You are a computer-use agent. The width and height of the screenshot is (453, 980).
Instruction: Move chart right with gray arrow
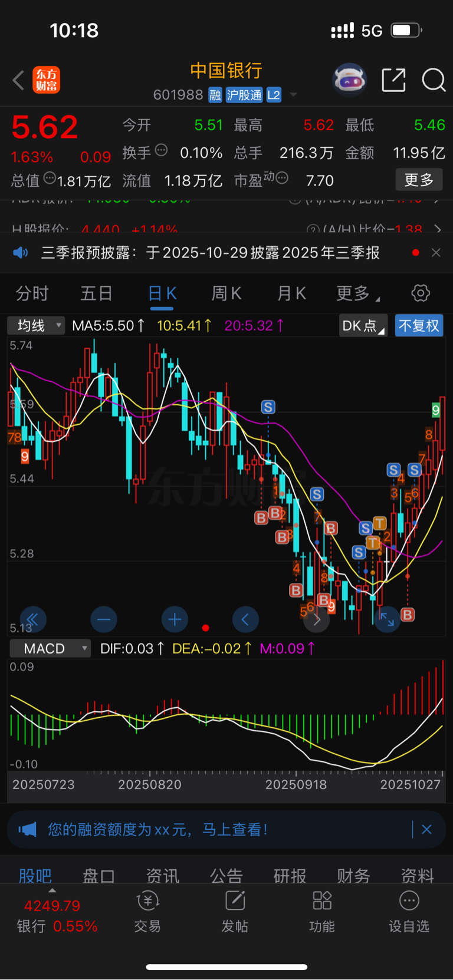coord(317,619)
